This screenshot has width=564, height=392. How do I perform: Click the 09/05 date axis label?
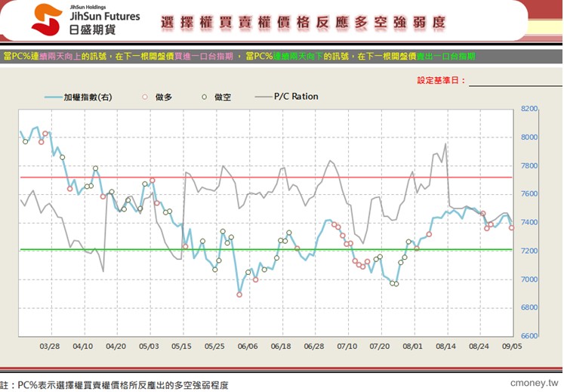pos(512,346)
